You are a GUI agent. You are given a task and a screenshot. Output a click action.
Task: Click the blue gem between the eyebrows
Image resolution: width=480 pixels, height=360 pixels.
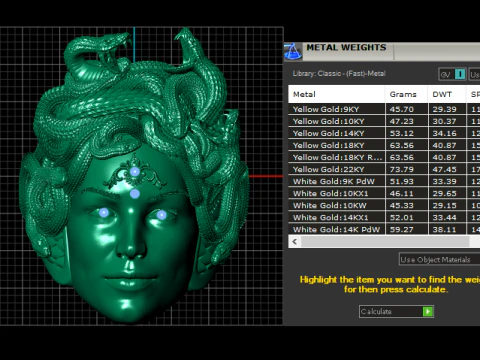click(135, 193)
